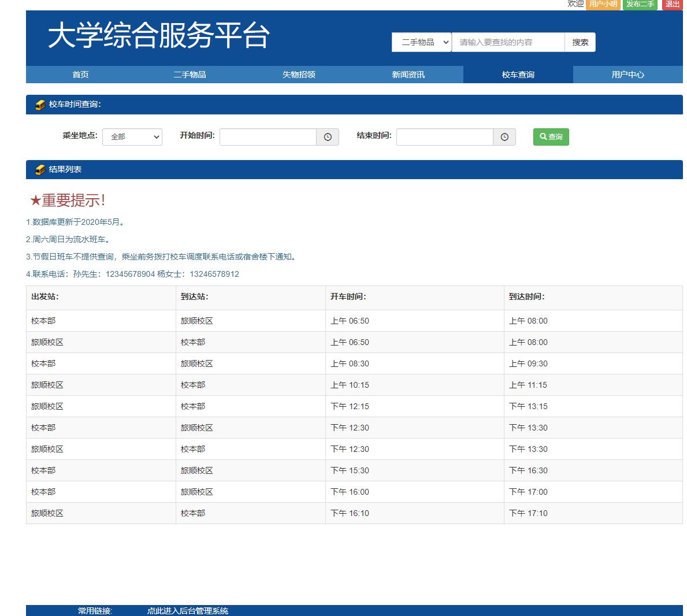This screenshot has height=616, width=687.
Task: Expand the 乘坐地点 dropdown arrow
Action: click(x=156, y=137)
